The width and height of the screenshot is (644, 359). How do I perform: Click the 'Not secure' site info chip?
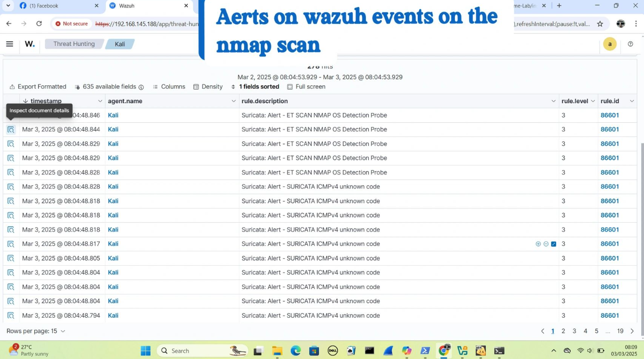71,24
